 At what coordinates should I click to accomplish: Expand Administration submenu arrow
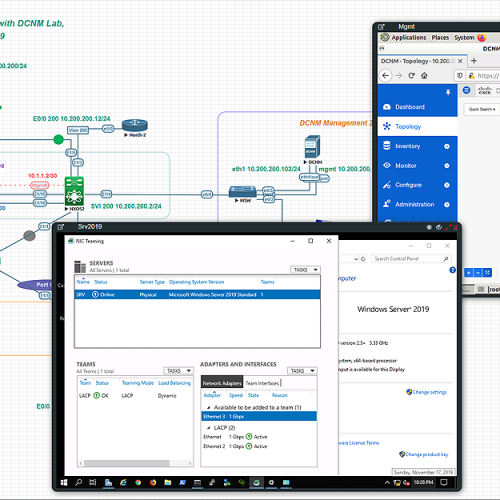pyautogui.click(x=447, y=204)
